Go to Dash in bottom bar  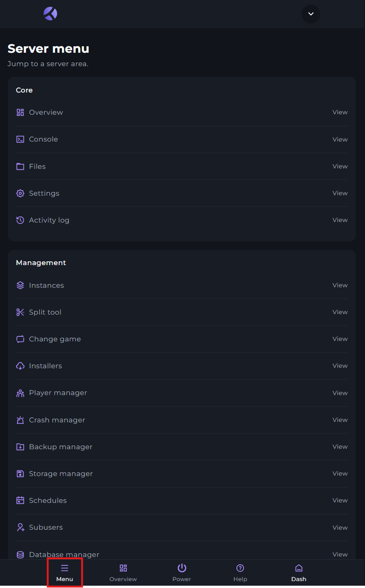pyautogui.click(x=299, y=573)
